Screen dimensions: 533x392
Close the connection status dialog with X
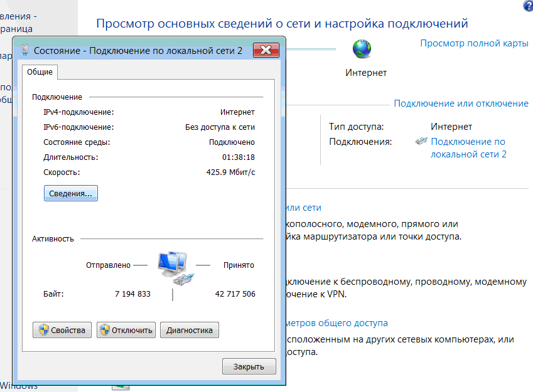click(x=266, y=50)
